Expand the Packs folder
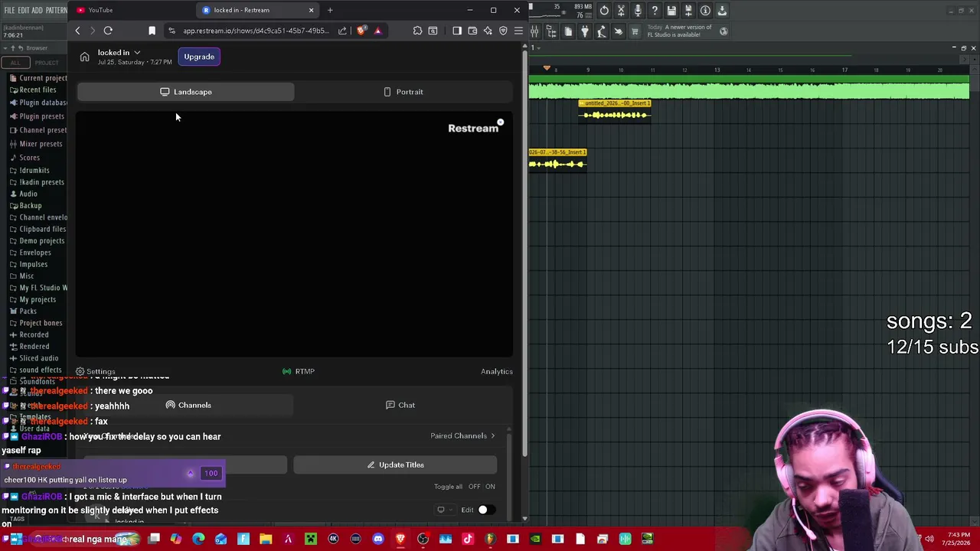This screenshot has height=551, width=980. point(23,311)
